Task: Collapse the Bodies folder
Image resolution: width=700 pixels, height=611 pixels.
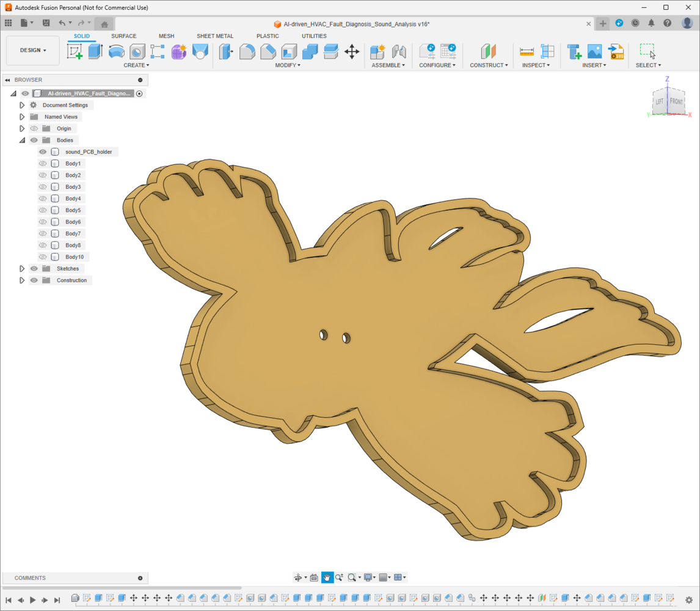Action: [x=22, y=141]
